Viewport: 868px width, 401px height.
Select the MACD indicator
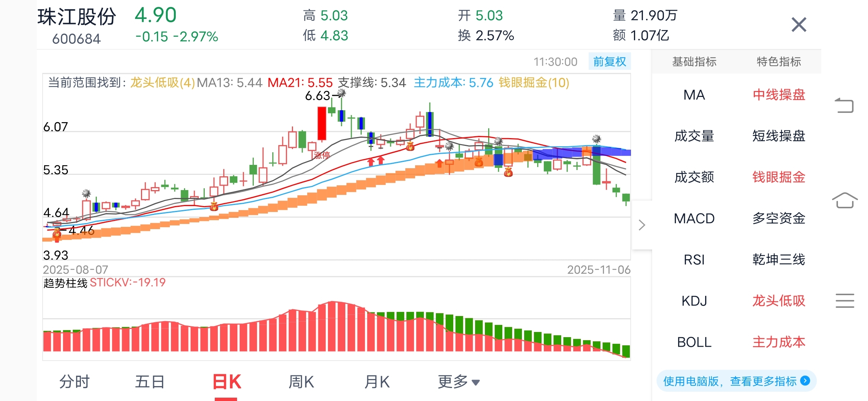click(694, 218)
